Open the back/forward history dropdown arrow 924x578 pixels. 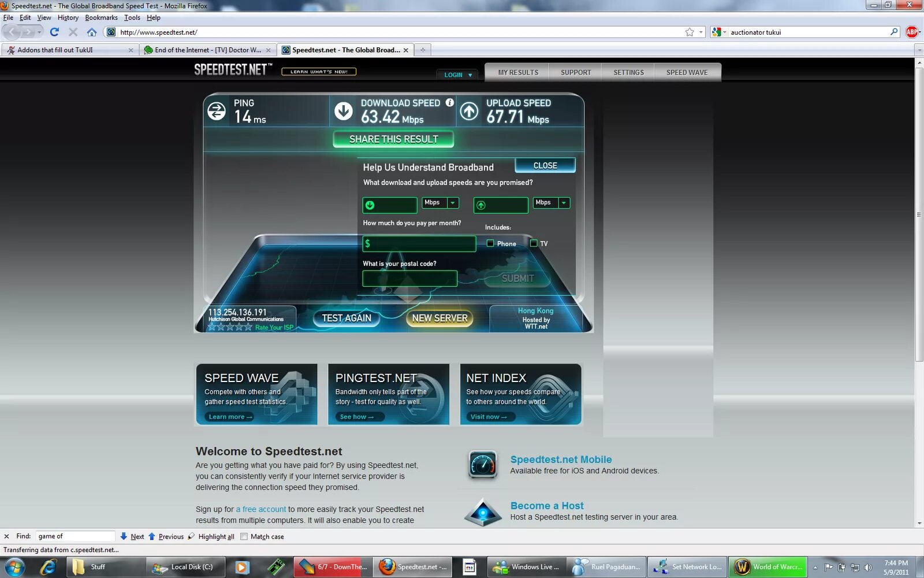pos(39,32)
